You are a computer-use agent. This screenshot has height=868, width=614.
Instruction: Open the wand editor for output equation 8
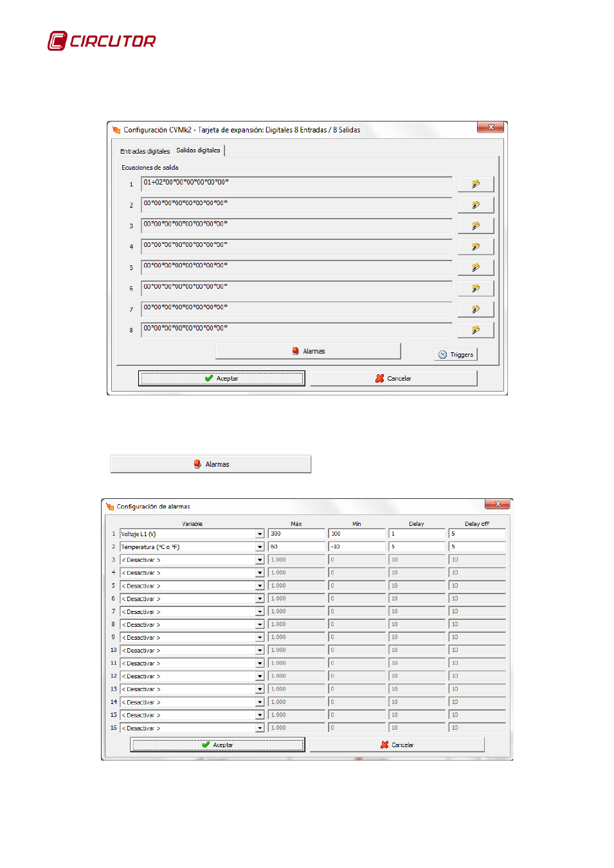[x=476, y=330]
